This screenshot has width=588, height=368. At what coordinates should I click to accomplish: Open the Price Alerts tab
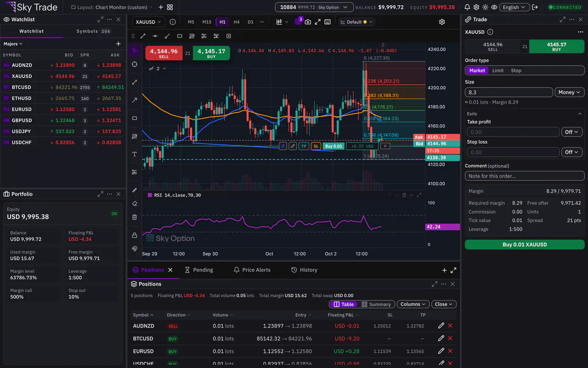pos(252,270)
